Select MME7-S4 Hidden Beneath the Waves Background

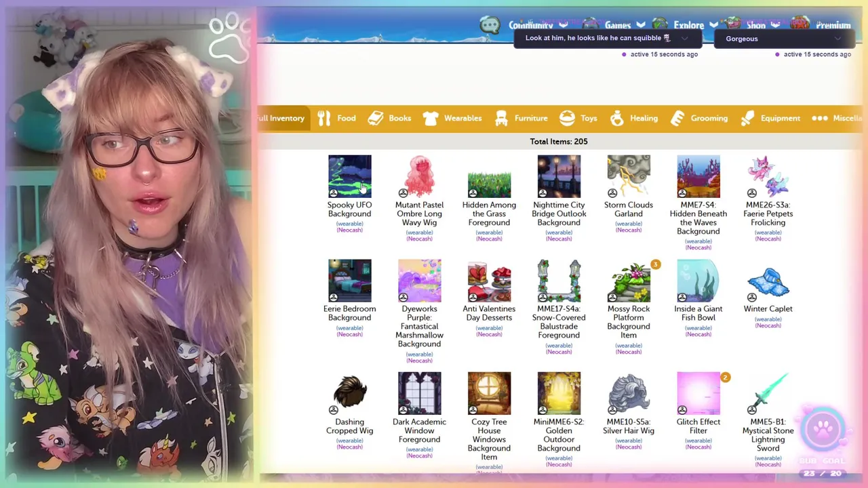click(698, 176)
